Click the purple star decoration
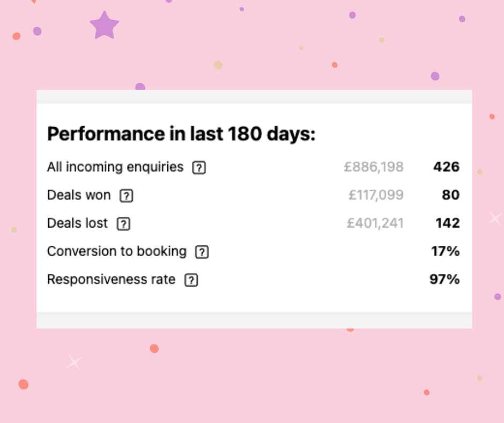The width and height of the screenshot is (504, 423). click(104, 26)
